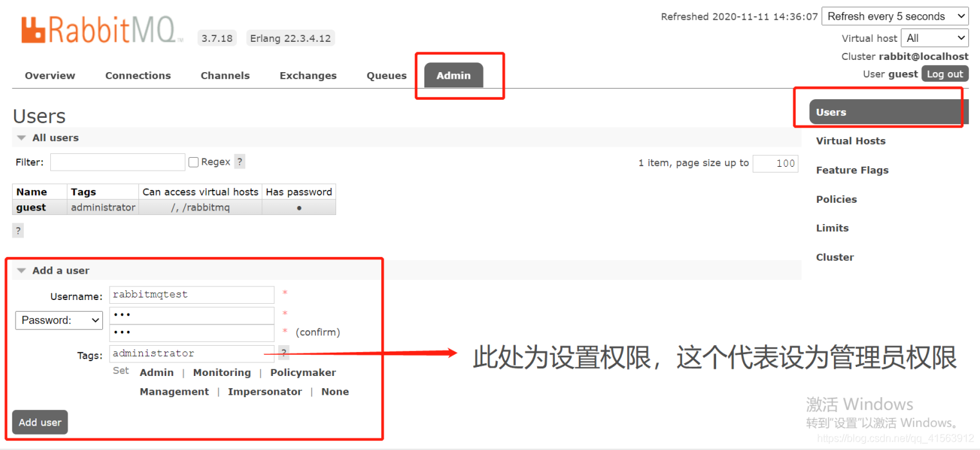Open help icon below users table
This screenshot has width=980, height=450.
coord(18,230)
